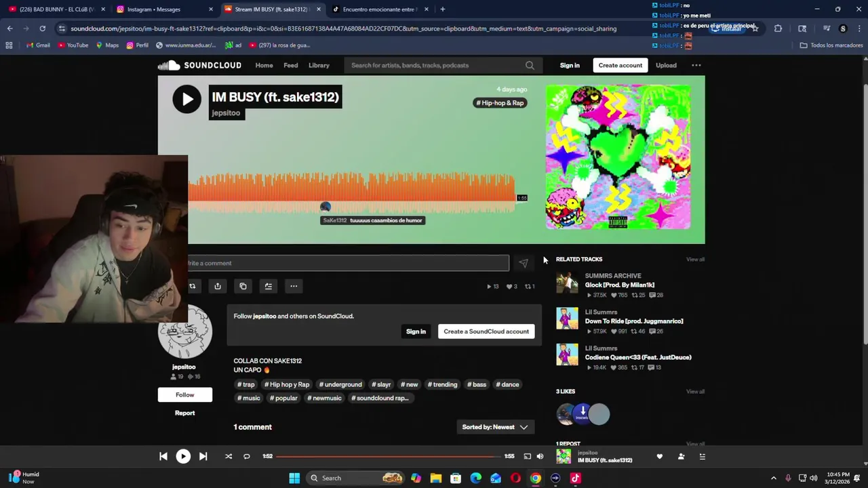Image resolution: width=868 pixels, height=488 pixels.
Task: Click the Report link
Action: (x=184, y=413)
